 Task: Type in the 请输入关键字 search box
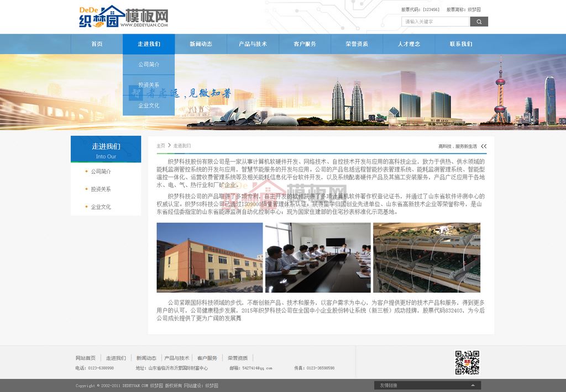435,22
